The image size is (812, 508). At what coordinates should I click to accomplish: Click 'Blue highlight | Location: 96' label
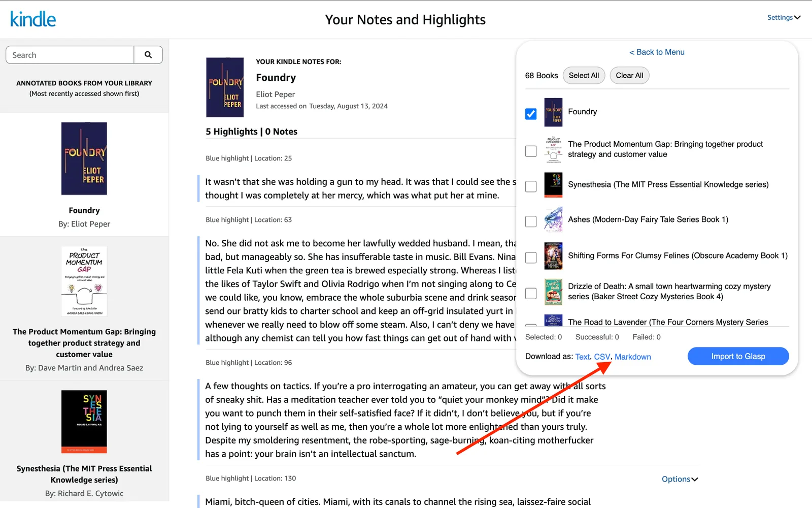click(249, 363)
